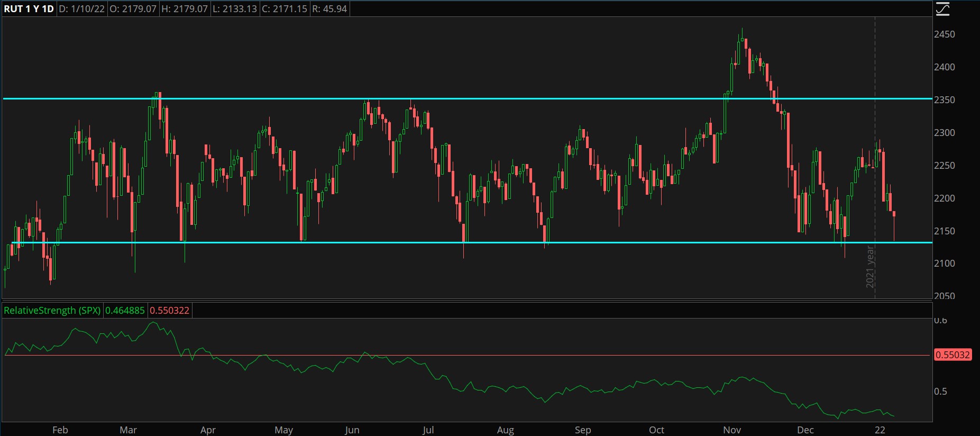
Task: Click the Oct label on time axis
Action: [656, 430]
